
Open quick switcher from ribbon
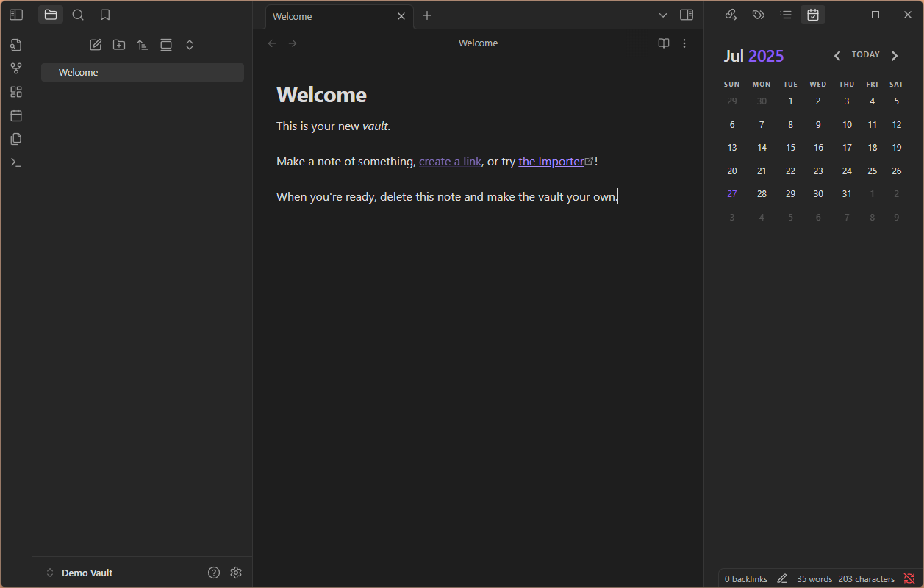[x=16, y=45]
